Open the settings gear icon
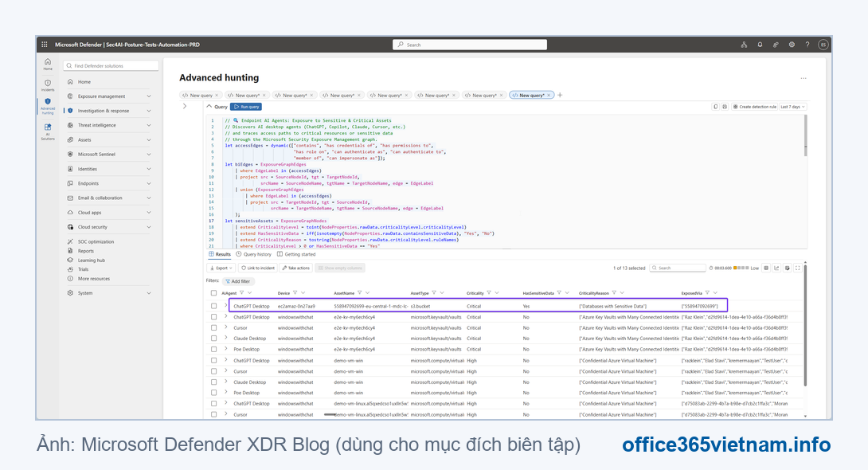This screenshot has width=868, height=470. pyautogui.click(x=792, y=45)
